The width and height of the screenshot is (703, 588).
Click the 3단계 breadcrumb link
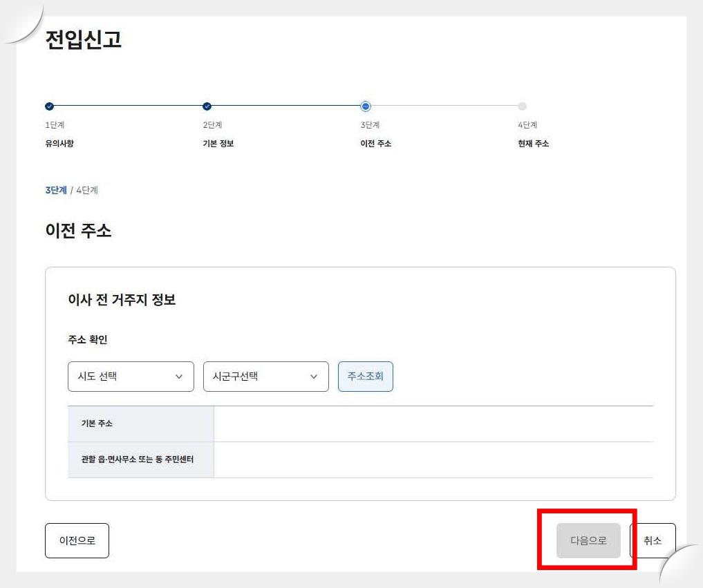coord(55,190)
